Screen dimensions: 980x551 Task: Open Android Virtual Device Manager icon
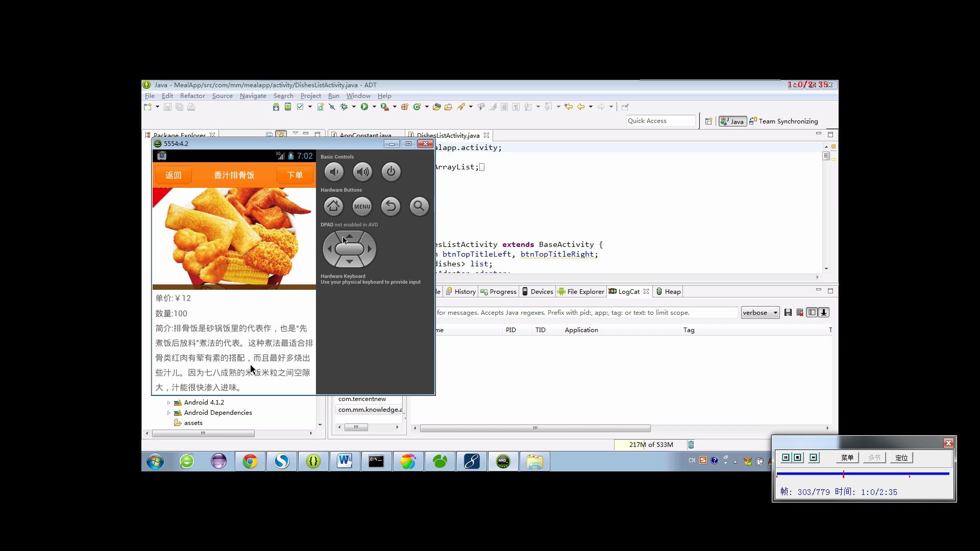(288, 107)
